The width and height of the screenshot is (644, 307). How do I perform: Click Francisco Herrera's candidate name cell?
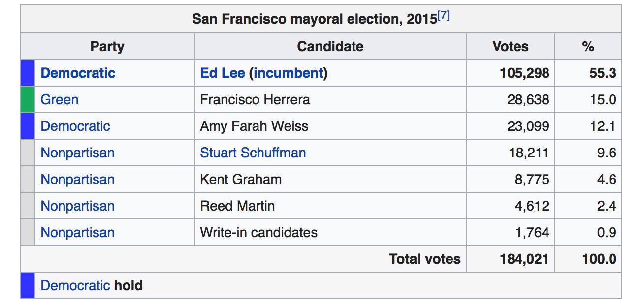click(x=330, y=100)
